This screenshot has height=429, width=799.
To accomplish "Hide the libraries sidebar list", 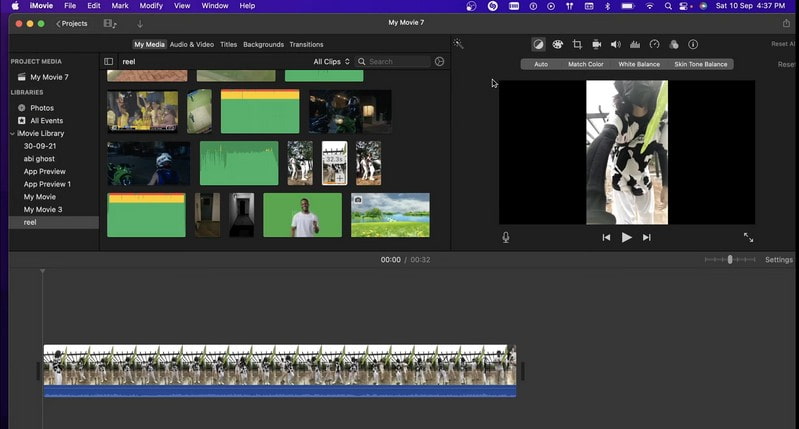I will (109, 62).
